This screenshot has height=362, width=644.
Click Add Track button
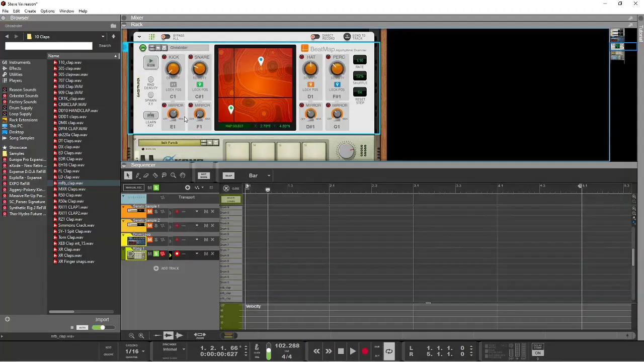click(167, 268)
